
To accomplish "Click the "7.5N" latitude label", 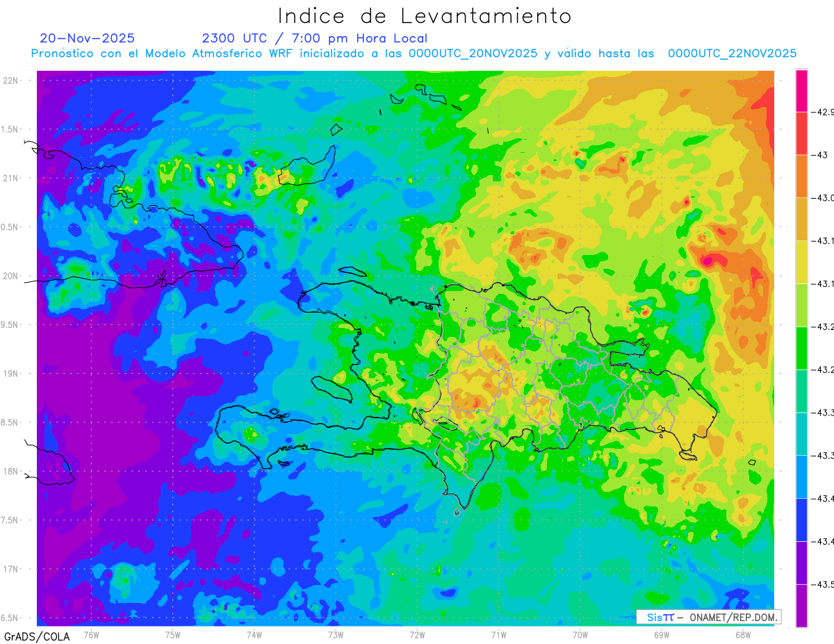I will [10, 520].
